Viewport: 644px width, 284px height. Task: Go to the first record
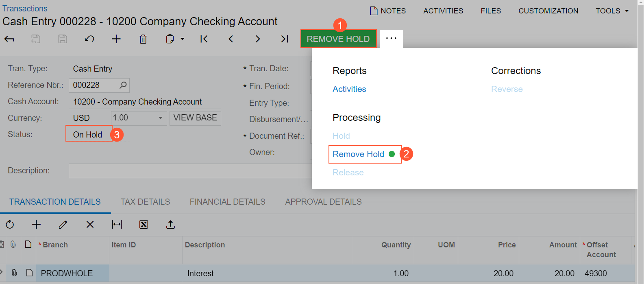(204, 39)
